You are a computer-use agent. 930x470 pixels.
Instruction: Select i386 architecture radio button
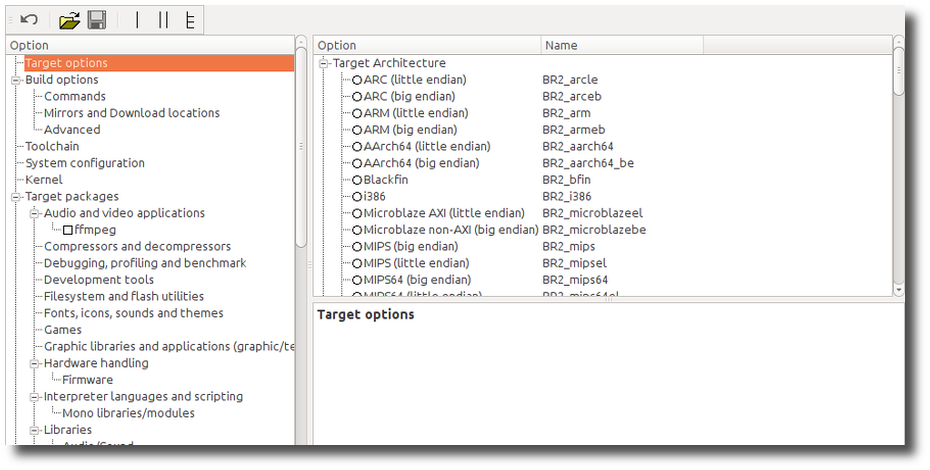point(357,197)
